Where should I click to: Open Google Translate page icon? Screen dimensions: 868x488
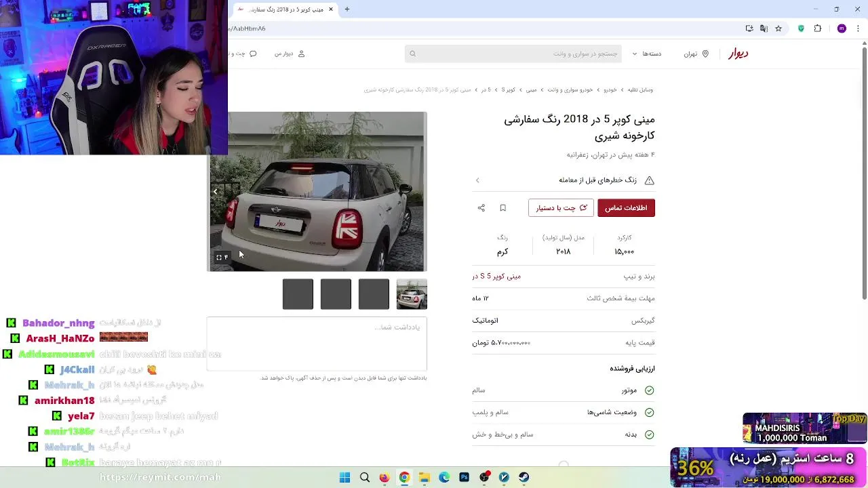[x=764, y=28]
